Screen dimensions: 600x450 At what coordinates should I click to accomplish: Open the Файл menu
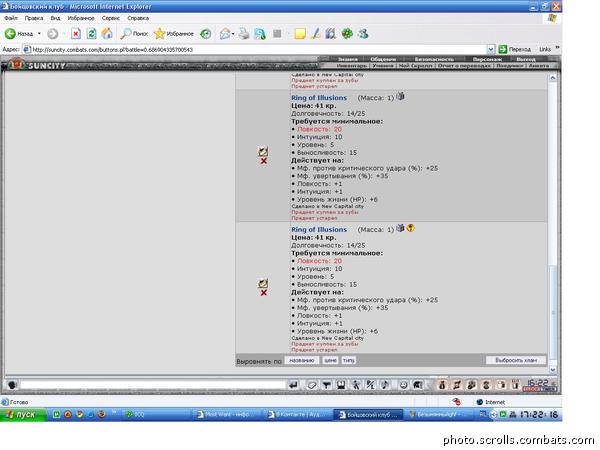10,18
